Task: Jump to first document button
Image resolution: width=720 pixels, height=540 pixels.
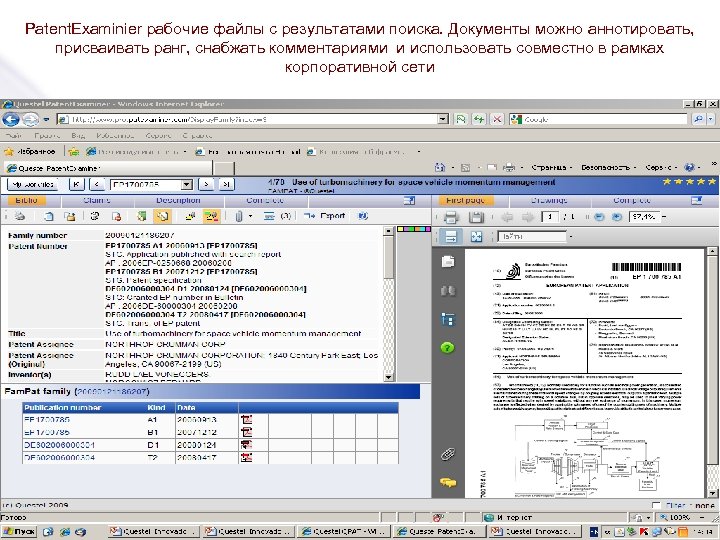Action: (x=77, y=185)
